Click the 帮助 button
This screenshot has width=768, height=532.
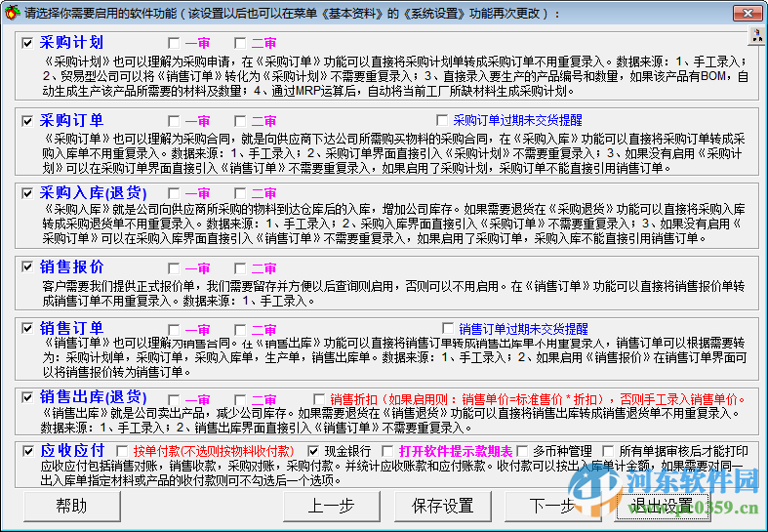(72, 506)
